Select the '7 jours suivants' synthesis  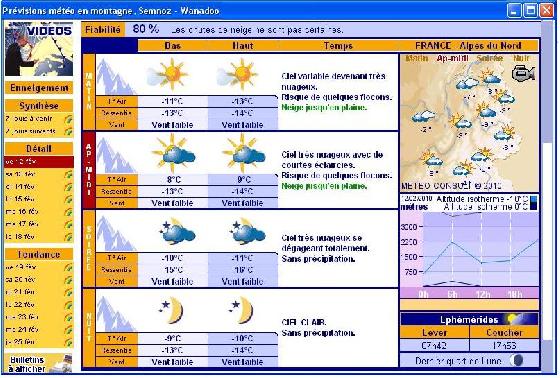30,131
